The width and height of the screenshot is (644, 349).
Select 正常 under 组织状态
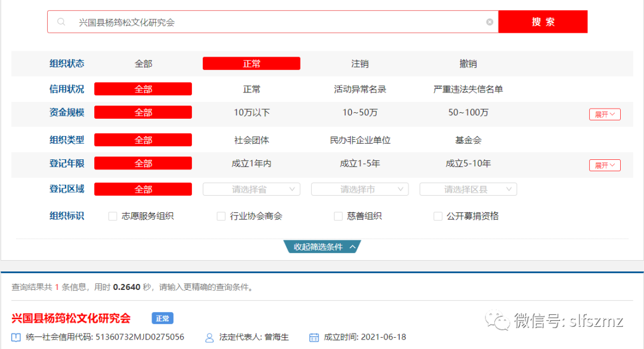(252, 63)
